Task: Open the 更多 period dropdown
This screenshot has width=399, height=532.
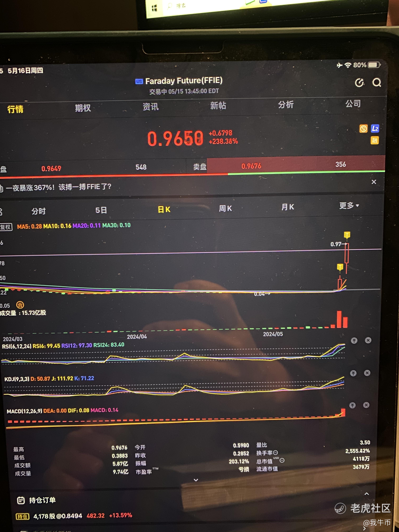Action: pos(349,206)
